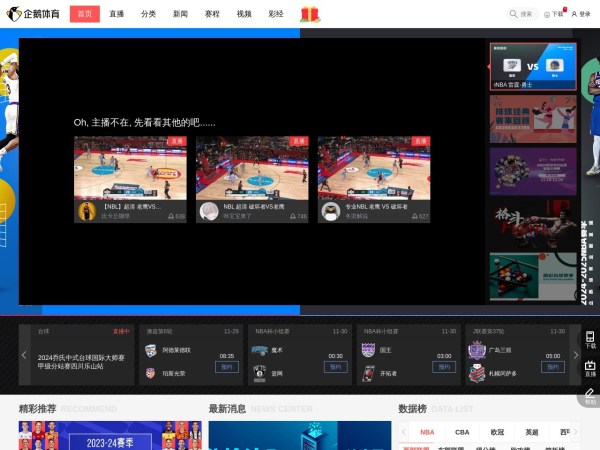Click 预约 for the 魔术 vs 篮网 match
The width and height of the screenshot is (600, 450).
click(336, 367)
